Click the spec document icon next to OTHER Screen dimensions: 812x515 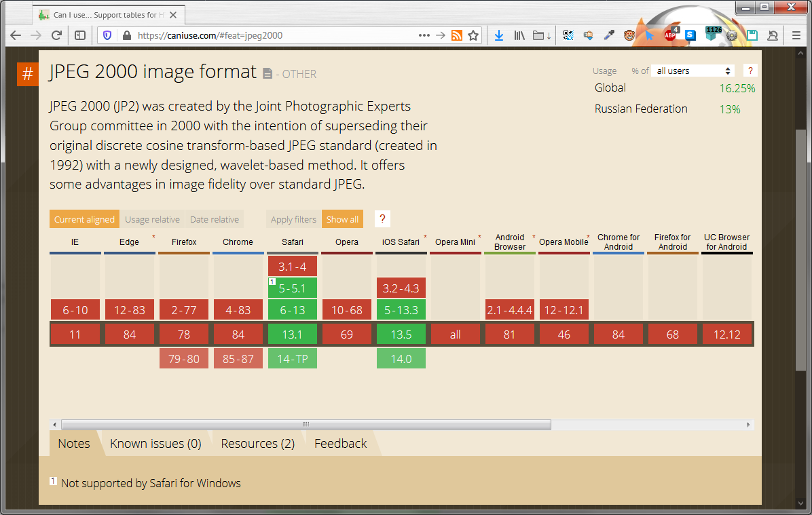tap(267, 73)
